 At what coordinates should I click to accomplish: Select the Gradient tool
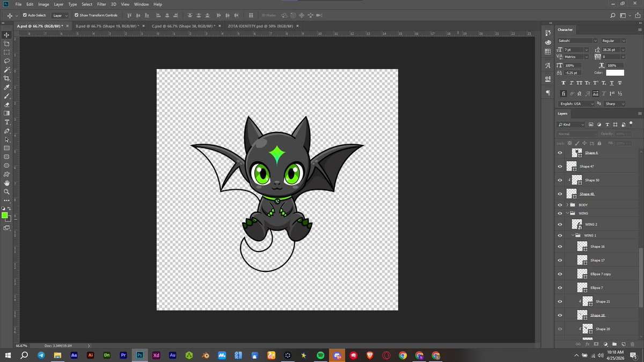pos(6,113)
